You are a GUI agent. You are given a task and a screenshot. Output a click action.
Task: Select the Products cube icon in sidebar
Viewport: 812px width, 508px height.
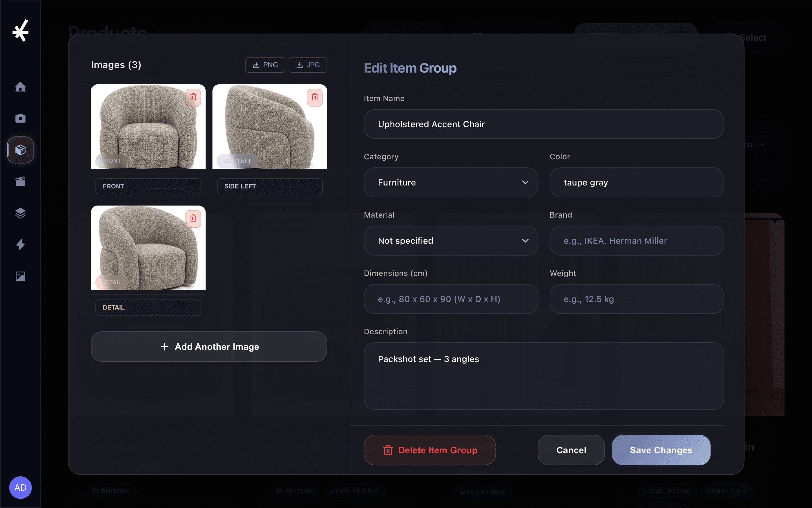point(20,150)
